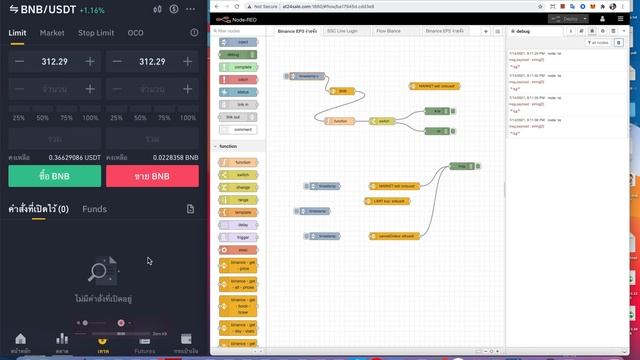
Task: Select the LIMIT buy node on canvas
Action: [x=387, y=201]
